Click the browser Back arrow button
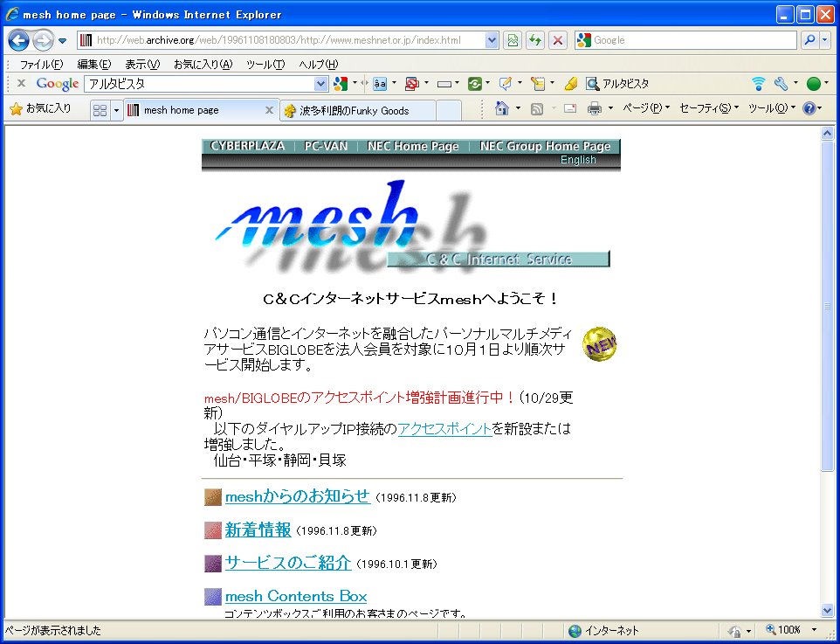840x644 pixels. point(18,40)
